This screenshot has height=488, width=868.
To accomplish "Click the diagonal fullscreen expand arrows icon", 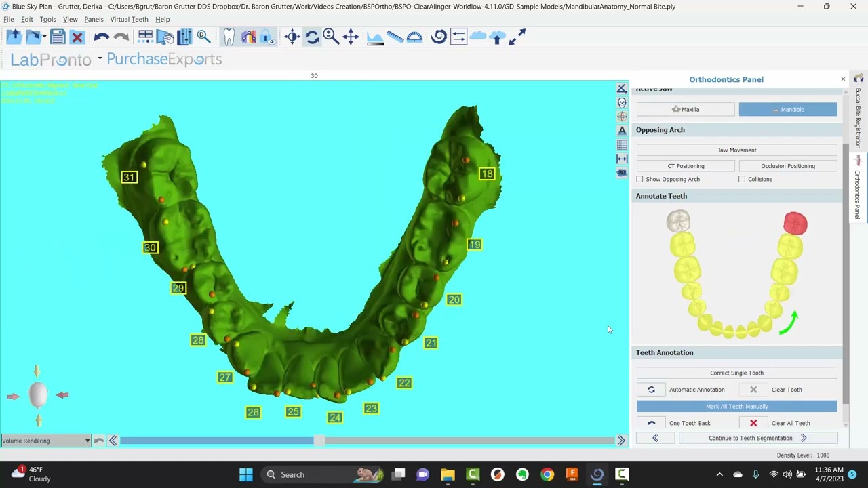I will (517, 37).
